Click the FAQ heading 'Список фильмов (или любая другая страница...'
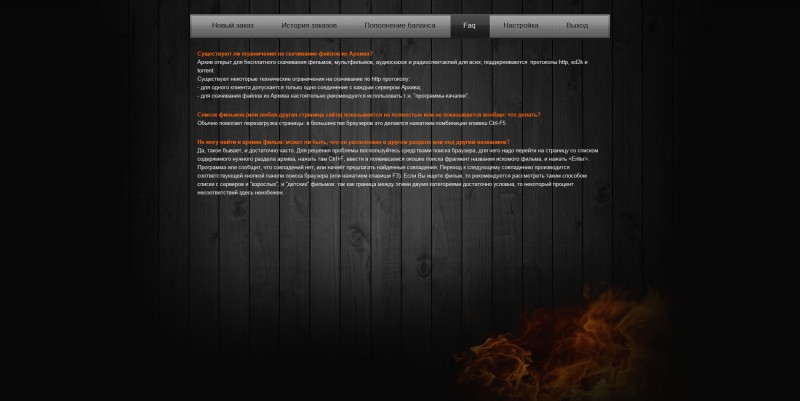This screenshot has height=401, width=800. tap(369, 115)
